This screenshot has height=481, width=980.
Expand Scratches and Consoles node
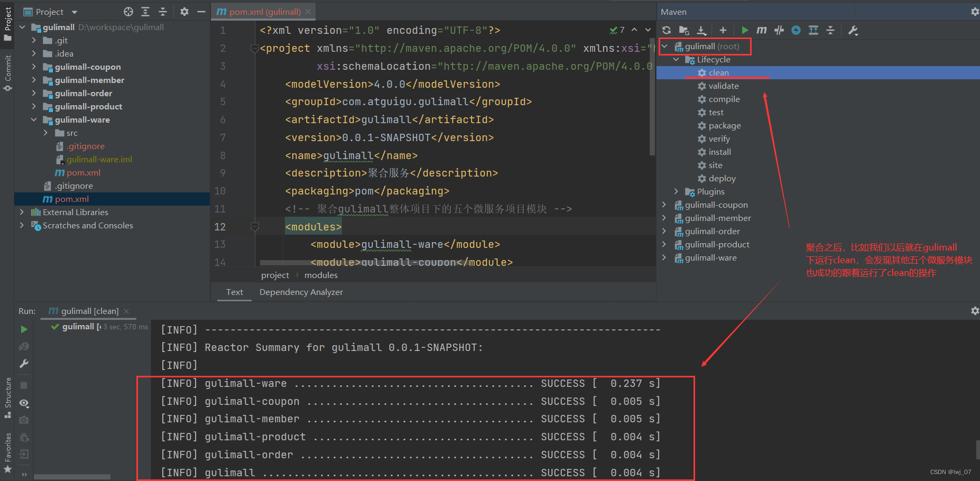pos(22,225)
